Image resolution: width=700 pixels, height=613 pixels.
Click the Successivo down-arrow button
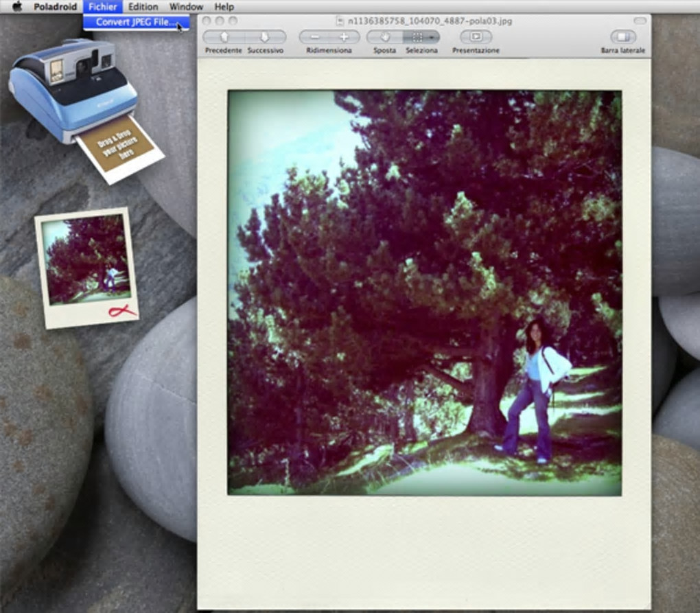[x=265, y=37]
